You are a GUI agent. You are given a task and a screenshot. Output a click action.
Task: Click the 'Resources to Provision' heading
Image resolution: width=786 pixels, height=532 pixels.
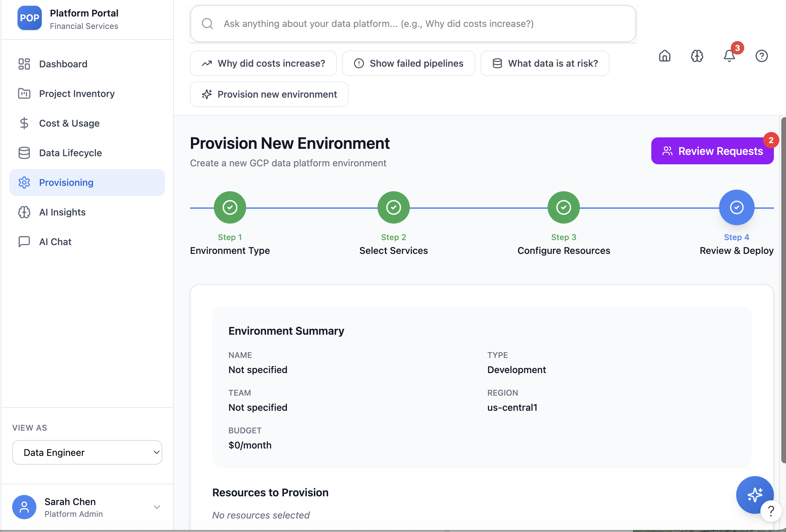270,492
